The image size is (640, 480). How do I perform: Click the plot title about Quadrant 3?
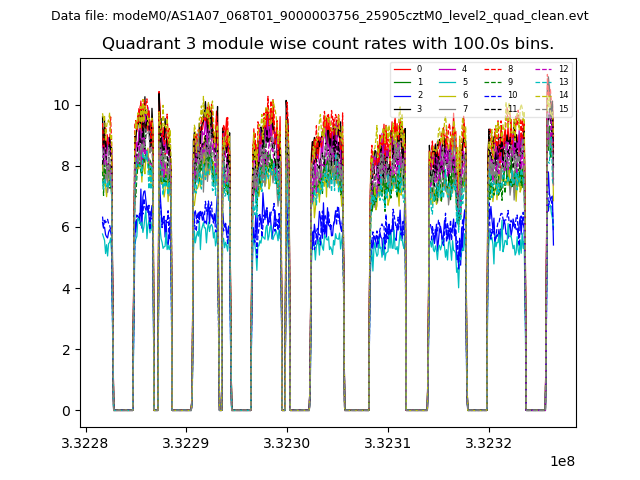(x=327, y=44)
